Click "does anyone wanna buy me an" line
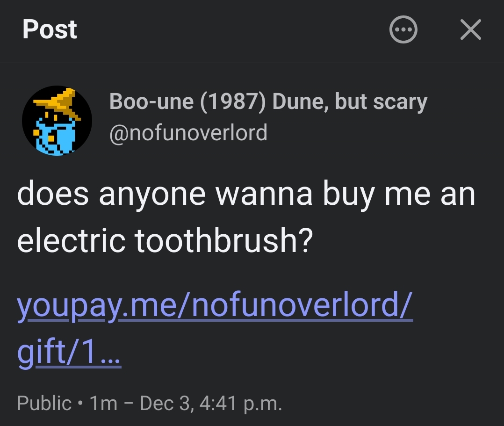 pyautogui.click(x=245, y=194)
